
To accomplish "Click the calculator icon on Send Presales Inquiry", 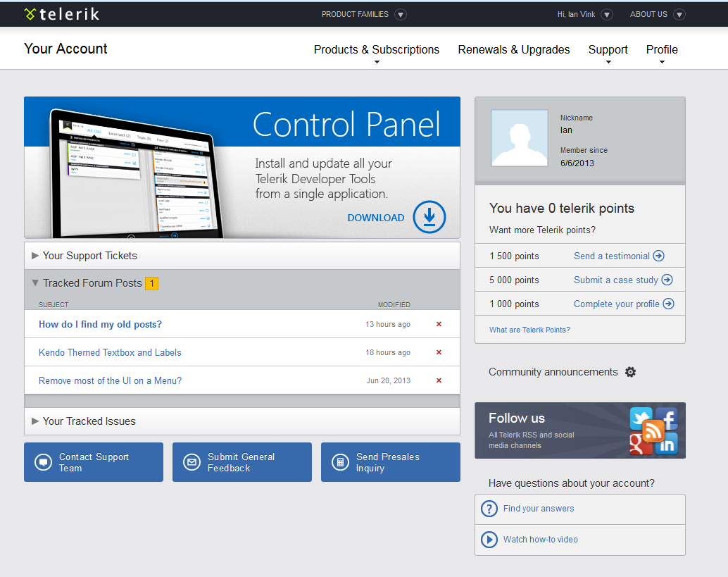I will tap(340, 462).
